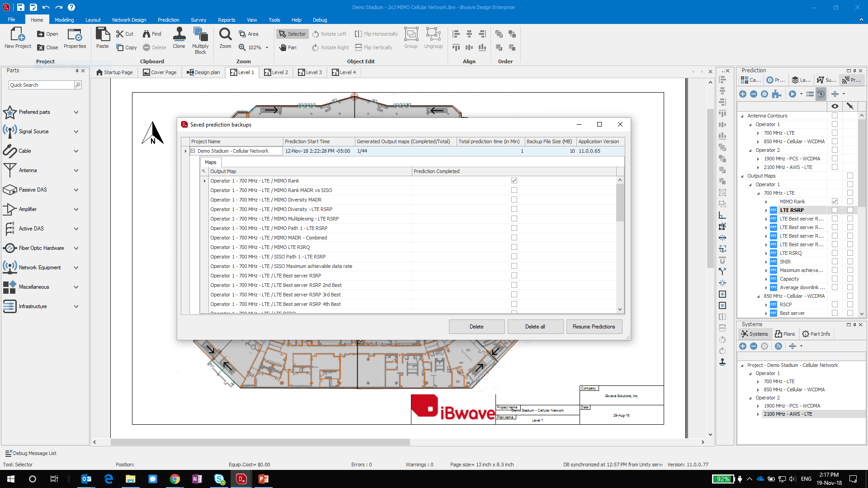Click the Resume Predictions button

tap(594, 327)
